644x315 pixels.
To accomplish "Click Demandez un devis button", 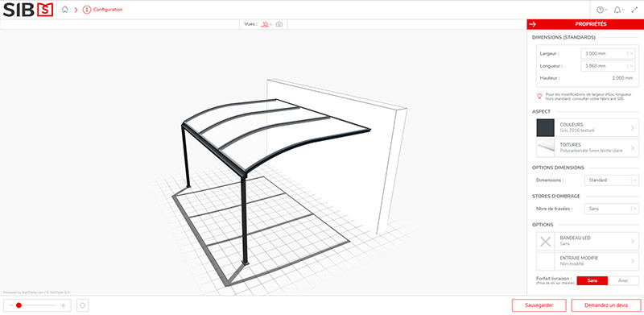I will pos(606,305).
